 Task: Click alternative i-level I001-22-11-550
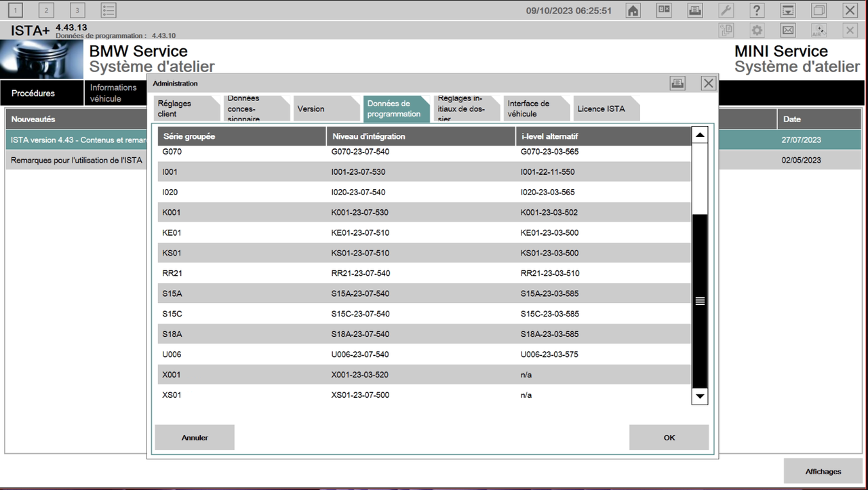(x=547, y=172)
